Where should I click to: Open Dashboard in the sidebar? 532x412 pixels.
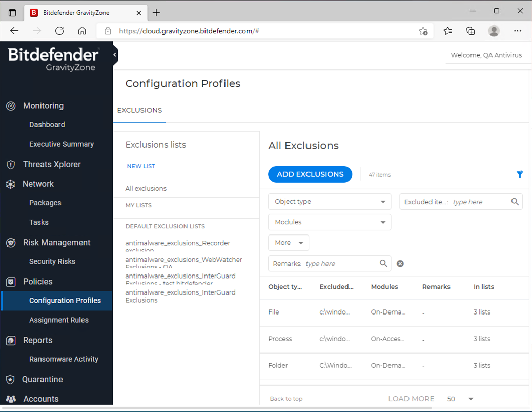click(47, 125)
